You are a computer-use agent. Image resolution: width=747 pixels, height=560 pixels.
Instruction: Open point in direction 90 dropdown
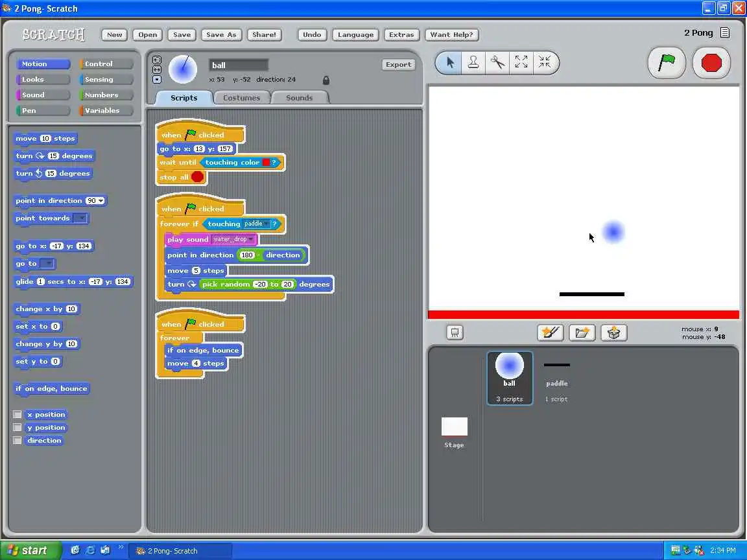101,201
